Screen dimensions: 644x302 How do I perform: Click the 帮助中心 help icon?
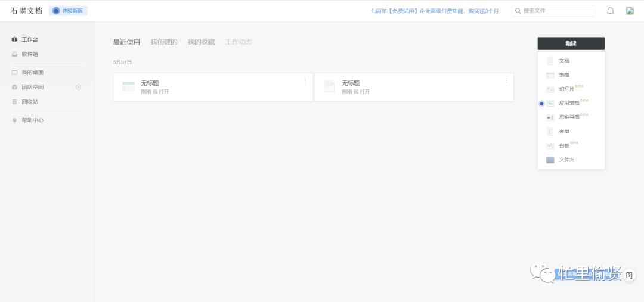point(14,120)
